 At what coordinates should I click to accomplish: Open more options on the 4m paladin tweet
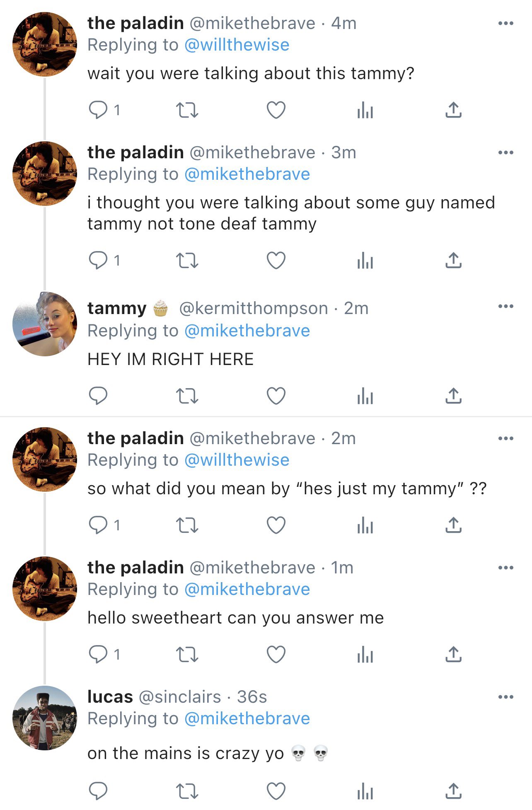505,23
